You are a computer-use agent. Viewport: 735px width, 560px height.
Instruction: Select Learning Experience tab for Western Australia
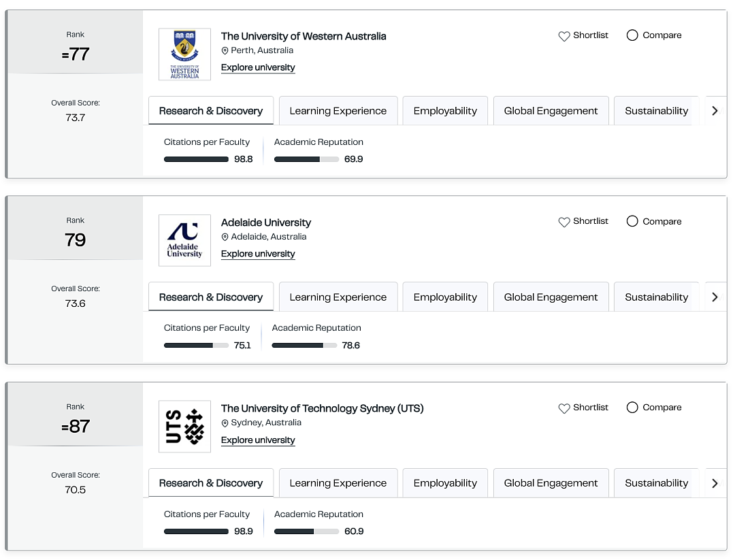[x=338, y=111]
